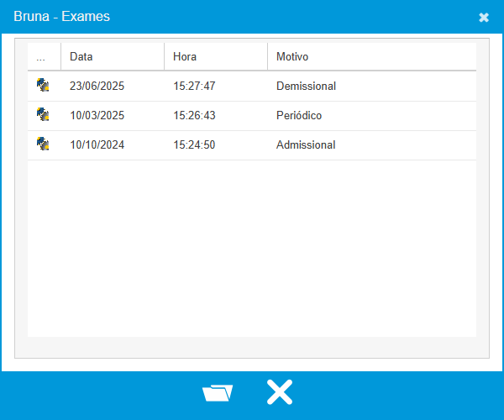This screenshot has height=420, width=504.
Task: Click the time 15:26:43 cell
Action: coord(195,115)
